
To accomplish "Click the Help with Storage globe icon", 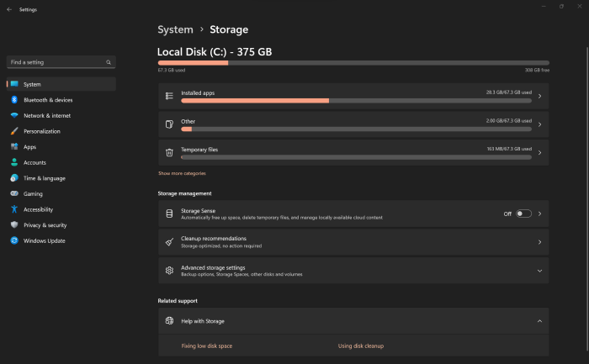I will pyautogui.click(x=169, y=320).
